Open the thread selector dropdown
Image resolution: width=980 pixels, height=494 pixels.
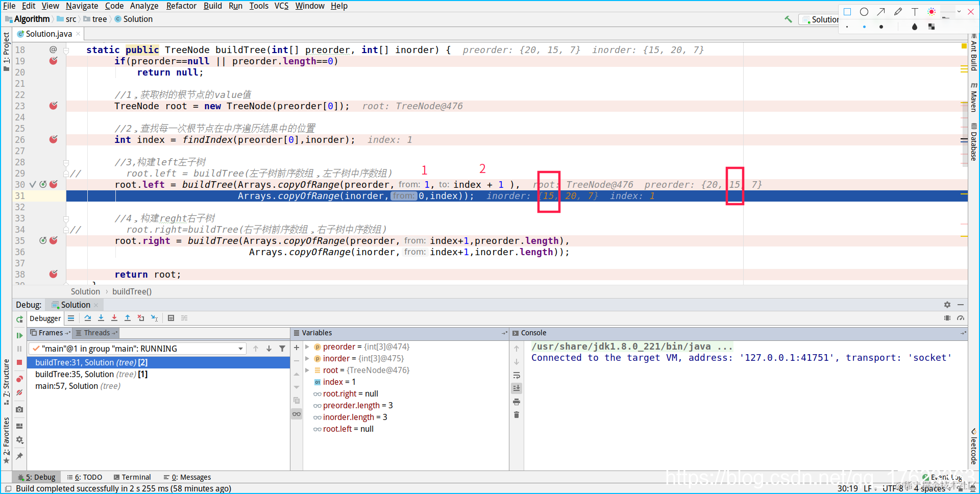coord(240,349)
